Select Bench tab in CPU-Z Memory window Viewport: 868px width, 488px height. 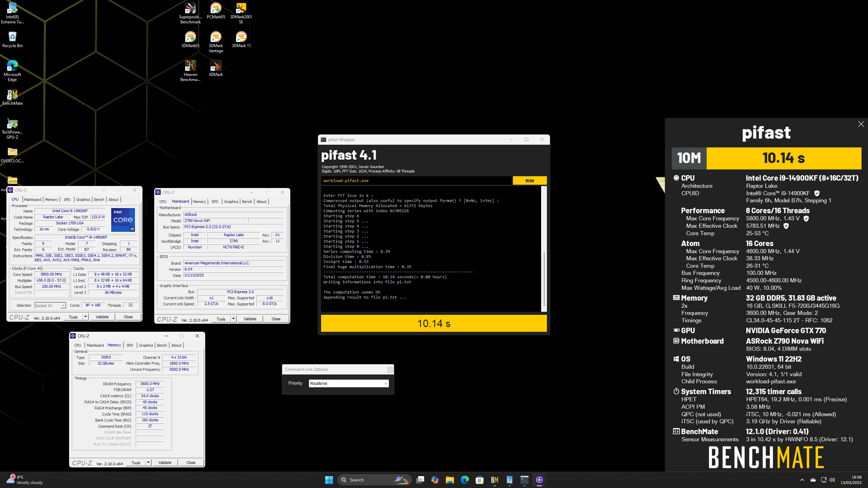tap(162, 345)
